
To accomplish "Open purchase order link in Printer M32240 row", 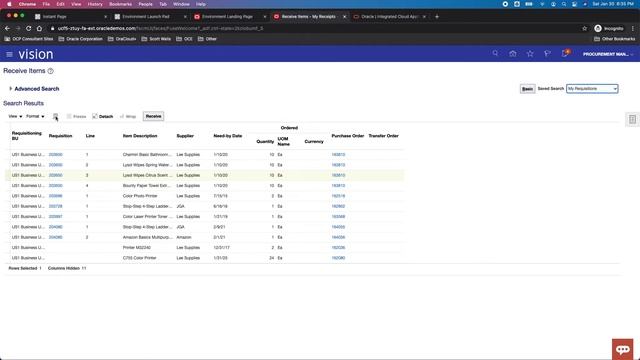I will tap(338, 248).
